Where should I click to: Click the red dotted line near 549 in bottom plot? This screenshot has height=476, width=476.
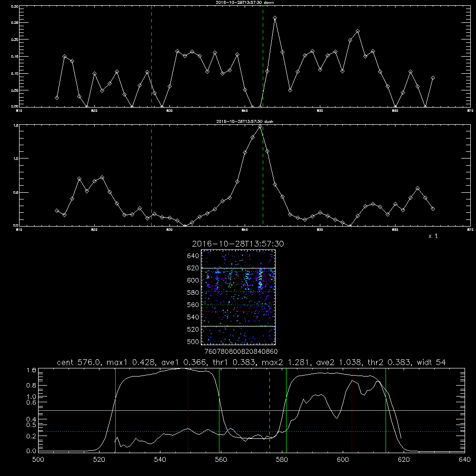(188, 410)
